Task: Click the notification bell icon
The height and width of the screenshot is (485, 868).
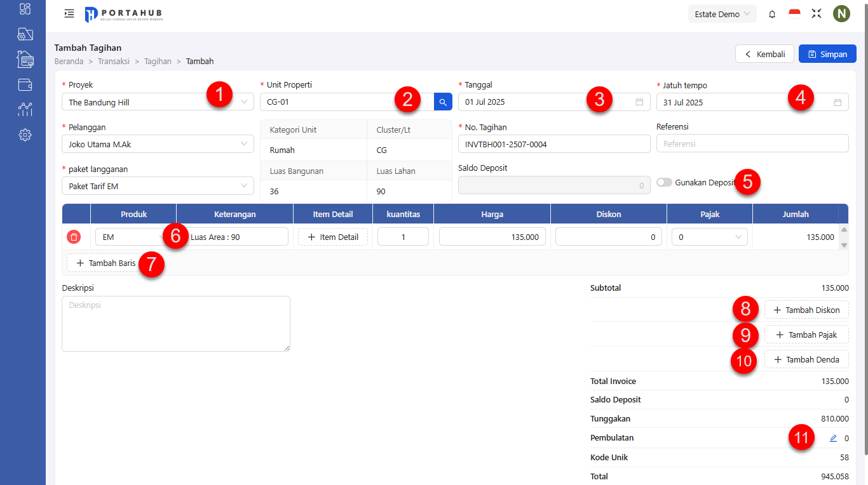Action: pyautogui.click(x=772, y=13)
